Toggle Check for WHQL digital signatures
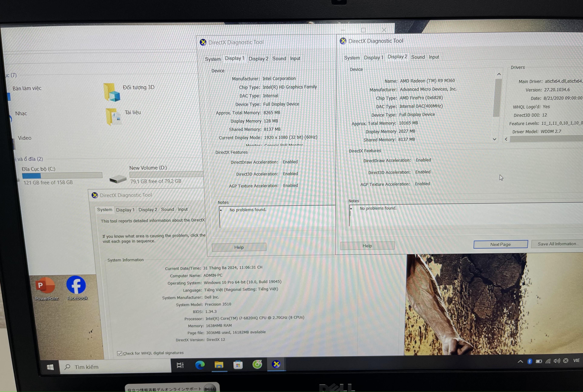The width and height of the screenshot is (583, 392). (x=119, y=353)
